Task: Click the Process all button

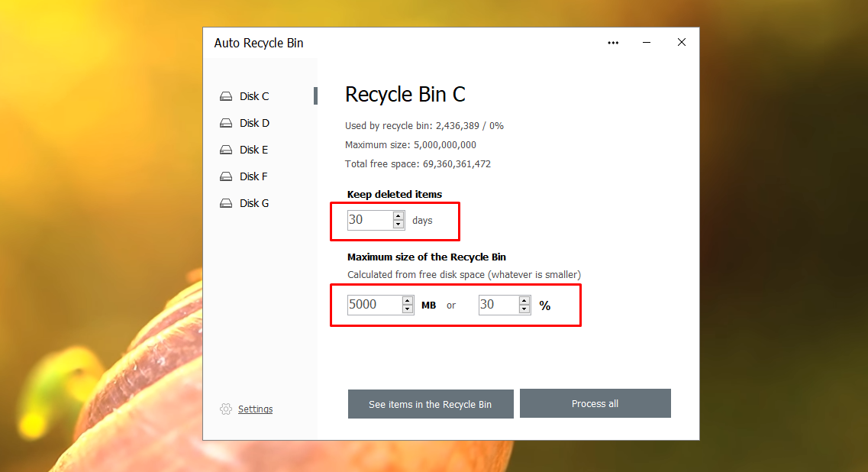Action: (595, 403)
